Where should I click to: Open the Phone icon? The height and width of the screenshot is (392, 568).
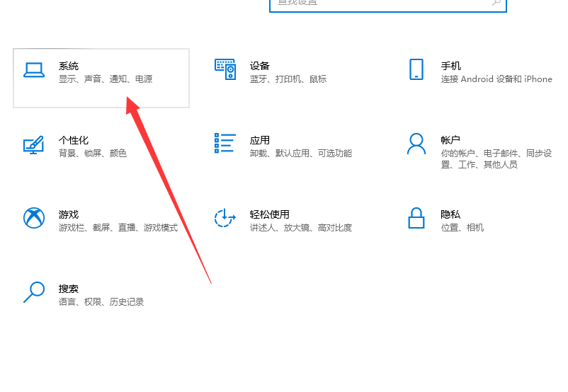tap(416, 69)
